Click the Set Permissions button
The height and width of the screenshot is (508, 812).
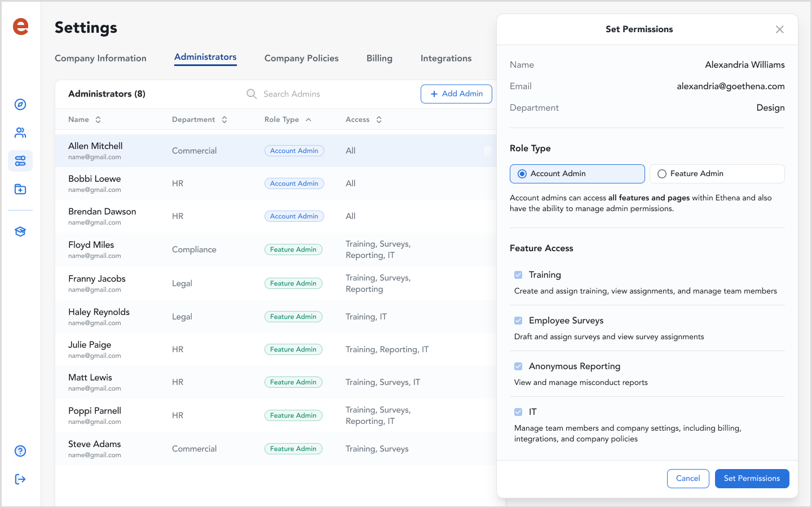pos(752,478)
